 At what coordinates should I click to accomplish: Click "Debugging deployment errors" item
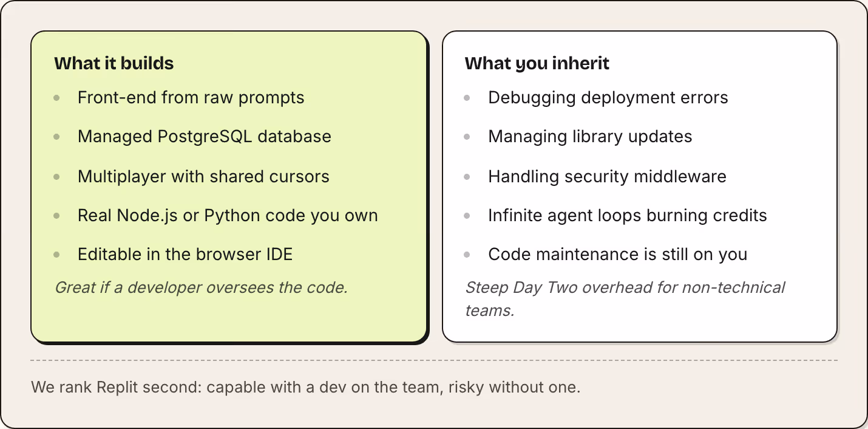[x=608, y=98]
